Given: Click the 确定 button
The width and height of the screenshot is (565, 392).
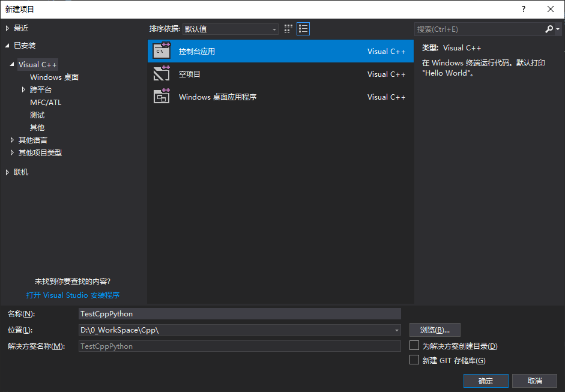Looking at the screenshot, I should tap(485, 381).
